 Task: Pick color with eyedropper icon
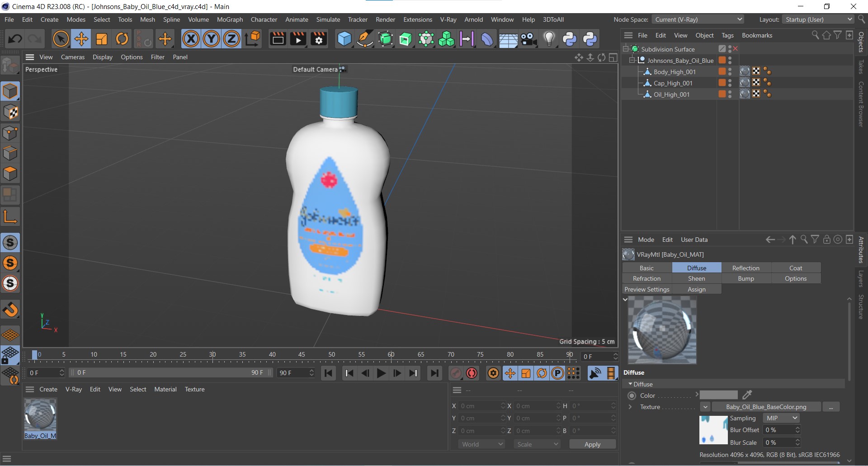coord(747,395)
